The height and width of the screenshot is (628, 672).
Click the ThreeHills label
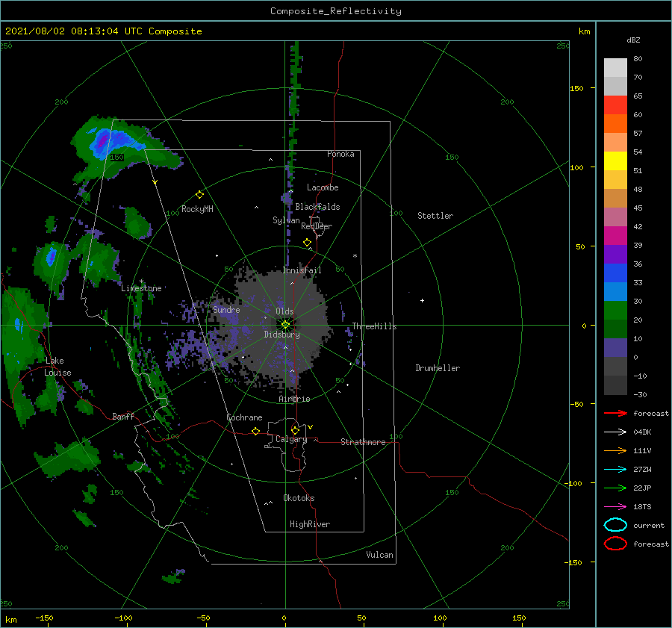pos(374,326)
